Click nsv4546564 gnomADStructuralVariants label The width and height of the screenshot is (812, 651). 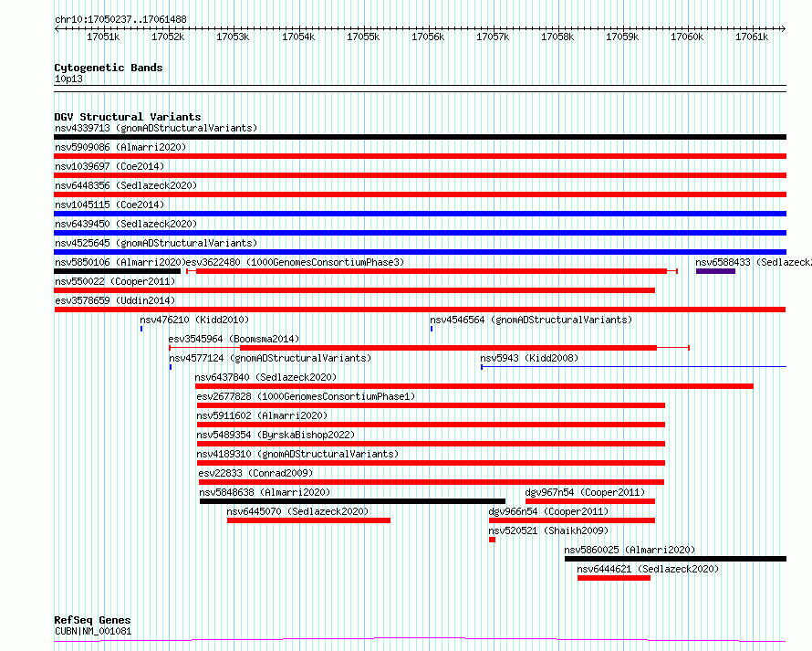point(531,320)
